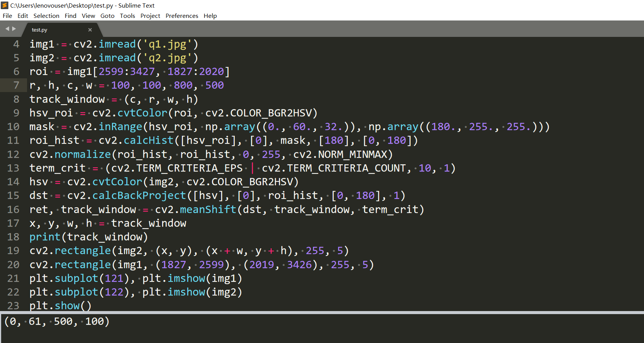
Task: Click COLOR_BGR2HSV on line 14
Action: 252,182
